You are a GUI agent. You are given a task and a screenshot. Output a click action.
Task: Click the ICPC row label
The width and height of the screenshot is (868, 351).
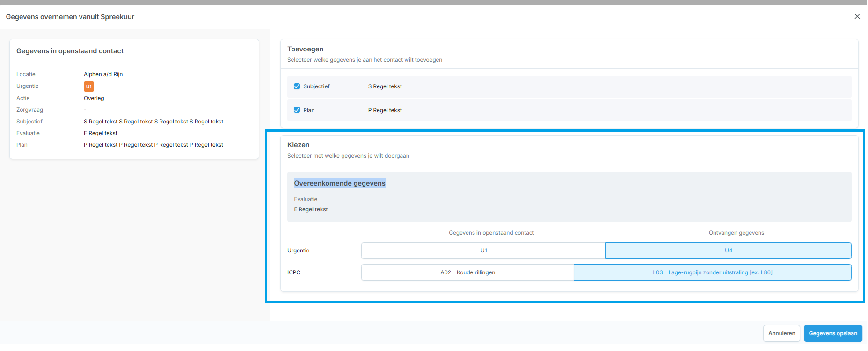294,272
